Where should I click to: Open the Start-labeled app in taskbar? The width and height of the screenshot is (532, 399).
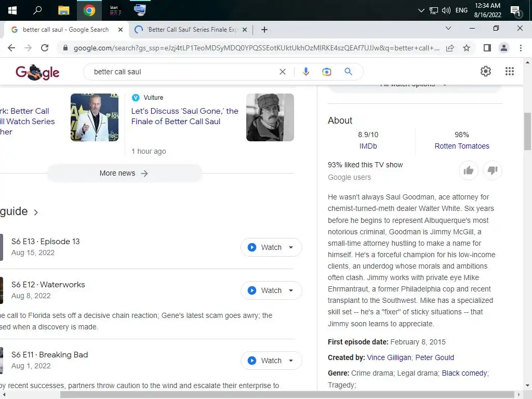coord(115,10)
